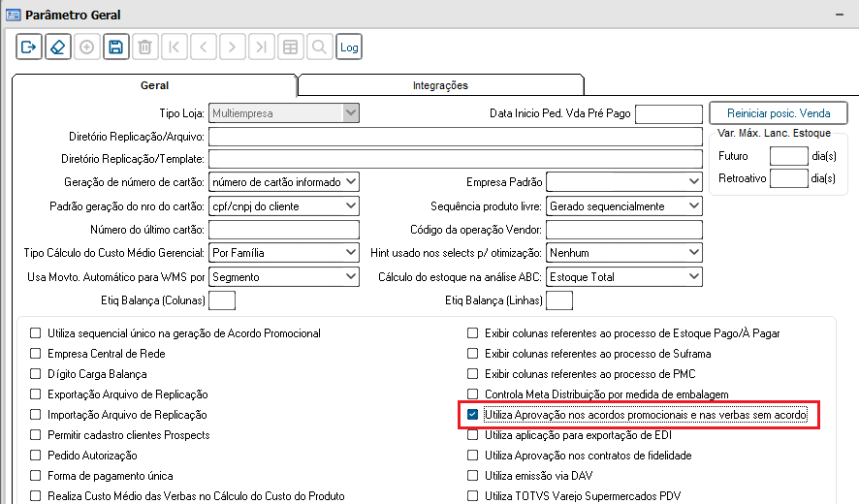Image resolution: width=859 pixels, height=504 pixels.
Task: Click the magnifier search icon
Action: 319,47
